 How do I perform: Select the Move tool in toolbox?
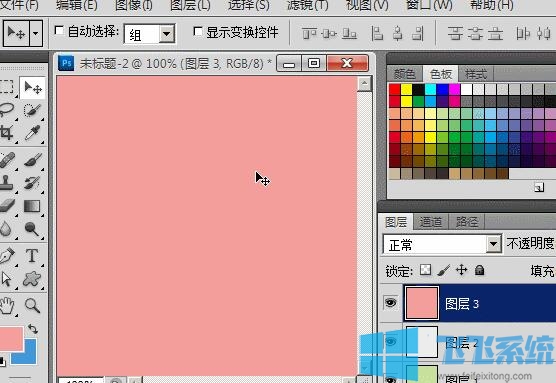[33, 88]
